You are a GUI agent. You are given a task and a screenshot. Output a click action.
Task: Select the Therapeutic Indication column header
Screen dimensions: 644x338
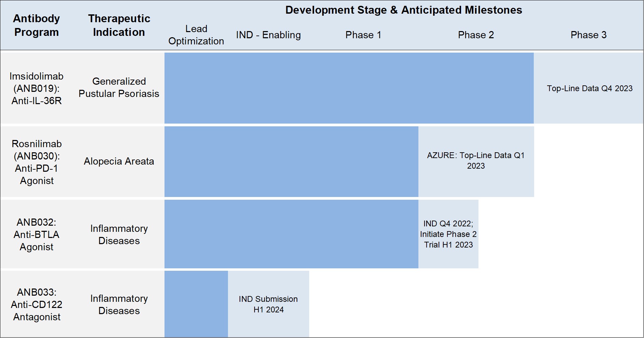click(119, 25)
